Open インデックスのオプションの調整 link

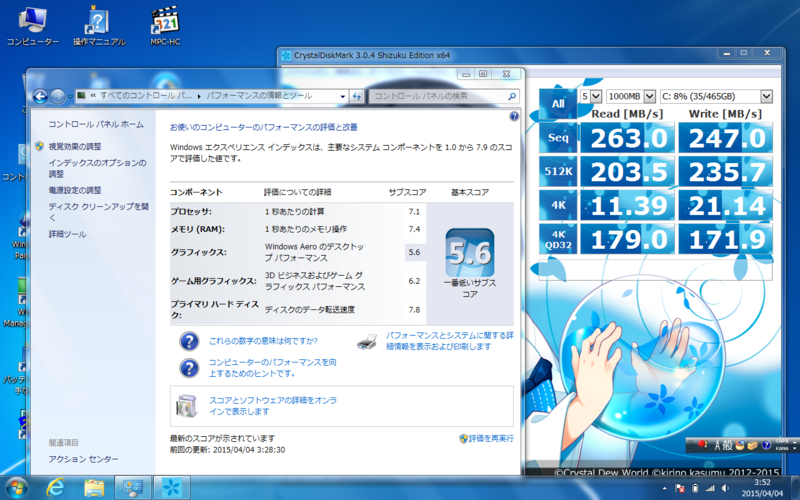pos(97,168)
